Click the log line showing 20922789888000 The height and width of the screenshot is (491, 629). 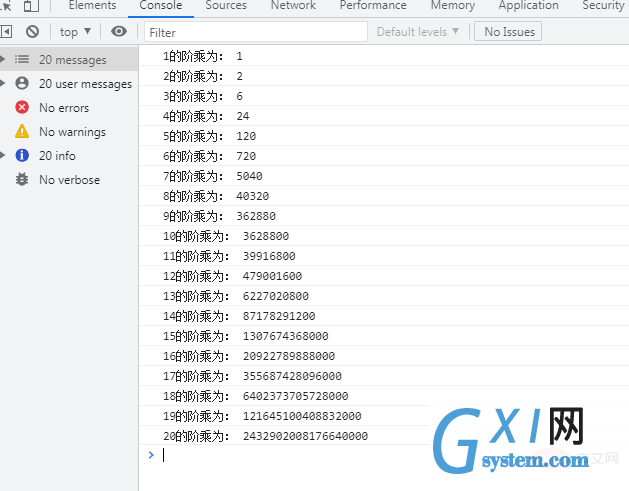(x=384, y=356)
